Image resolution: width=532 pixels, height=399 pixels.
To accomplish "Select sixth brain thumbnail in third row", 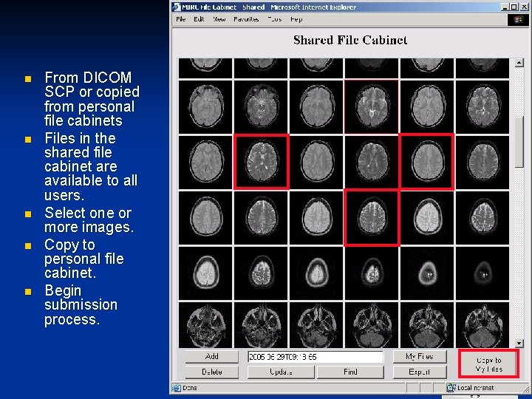I will click(x=482, y=162).
